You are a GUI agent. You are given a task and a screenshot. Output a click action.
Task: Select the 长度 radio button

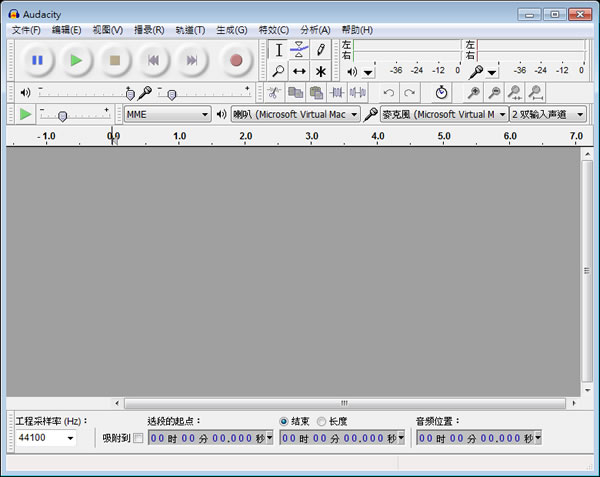[x=321, y=422]
